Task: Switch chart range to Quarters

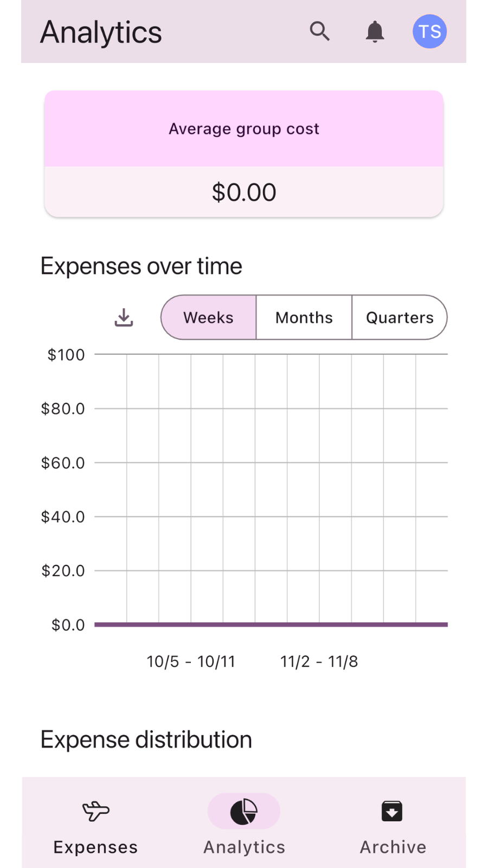Action: 400,317
